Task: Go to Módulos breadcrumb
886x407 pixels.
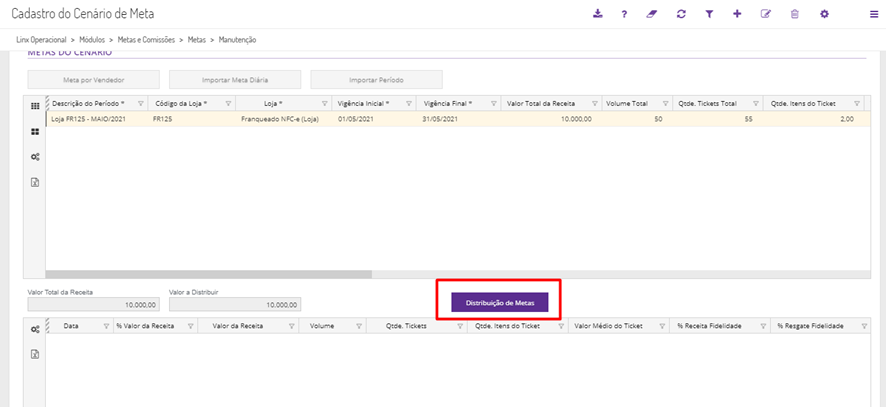Action: tap(92, 40)
